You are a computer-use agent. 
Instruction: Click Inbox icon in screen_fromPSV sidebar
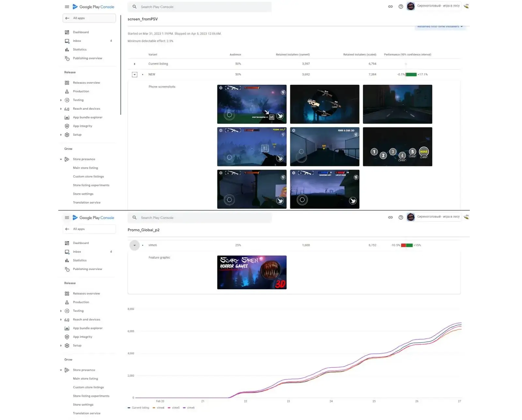(x=67, y=41)
